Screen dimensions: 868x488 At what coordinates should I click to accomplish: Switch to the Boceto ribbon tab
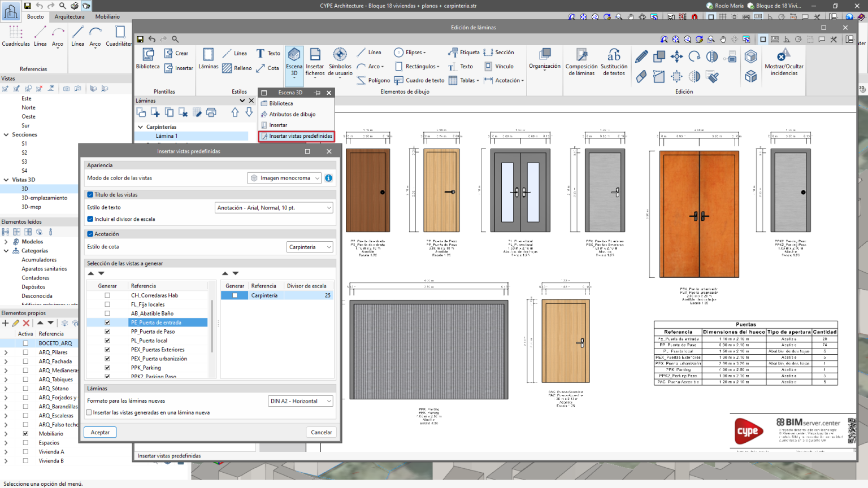[36, 16]
